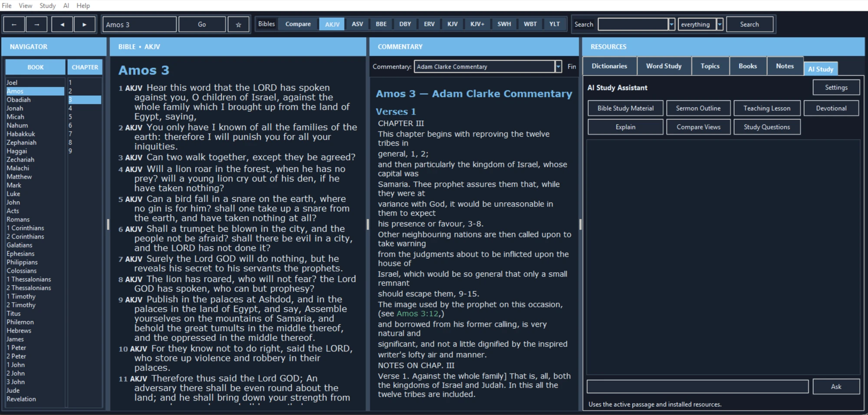Open the search box history dropdown arrow
The width and height of the screenshot is (868, 415).
[672, 24]
